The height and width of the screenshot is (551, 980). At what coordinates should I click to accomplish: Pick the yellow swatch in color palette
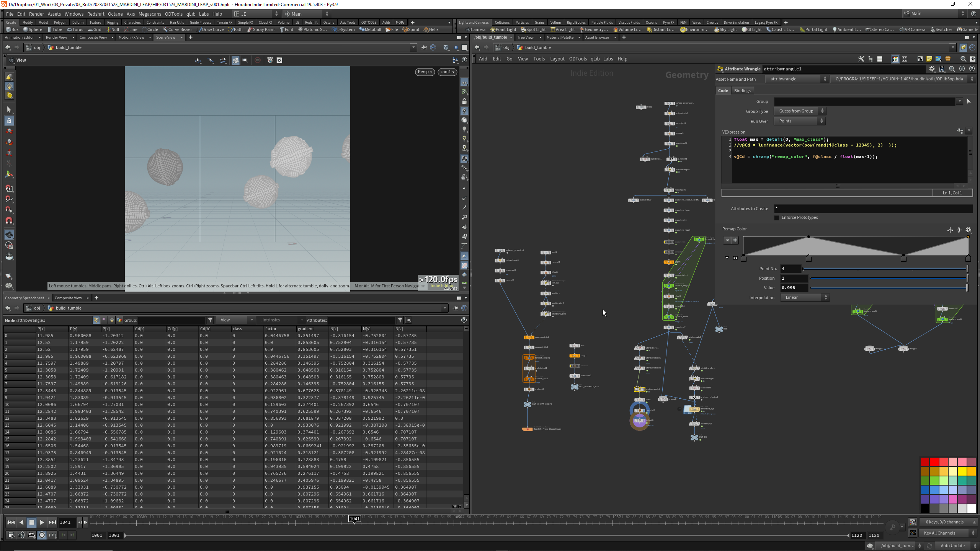coord(962,471)
